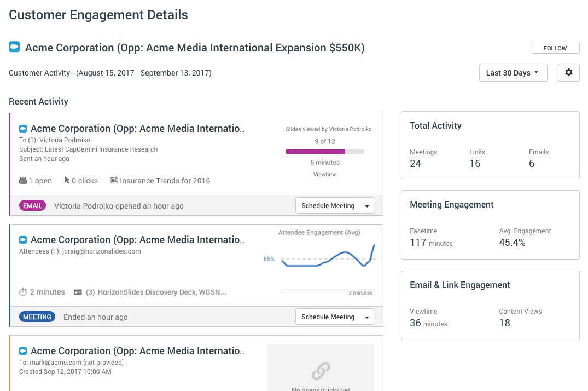This screenshot has height=391, width=588.
Task: Click the blue MEETING badge
Action: (37, 317)
